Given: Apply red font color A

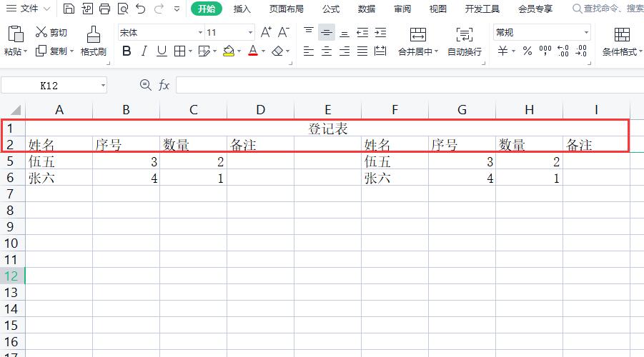Looking at the screenshot, I should click(x=253, y=51).
